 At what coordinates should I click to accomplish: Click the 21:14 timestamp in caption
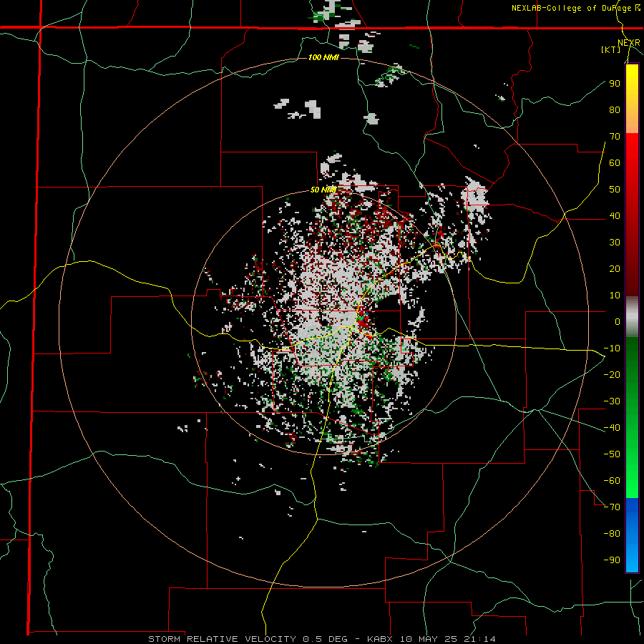pos(480,639)
